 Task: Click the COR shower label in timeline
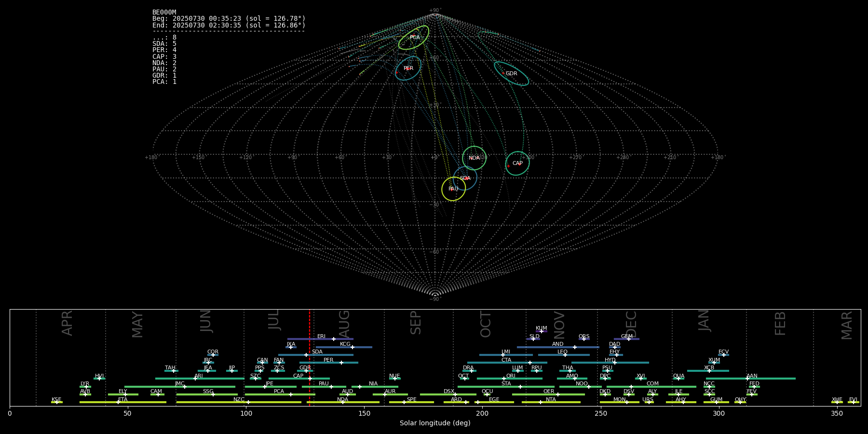click(x=213, y=352)
